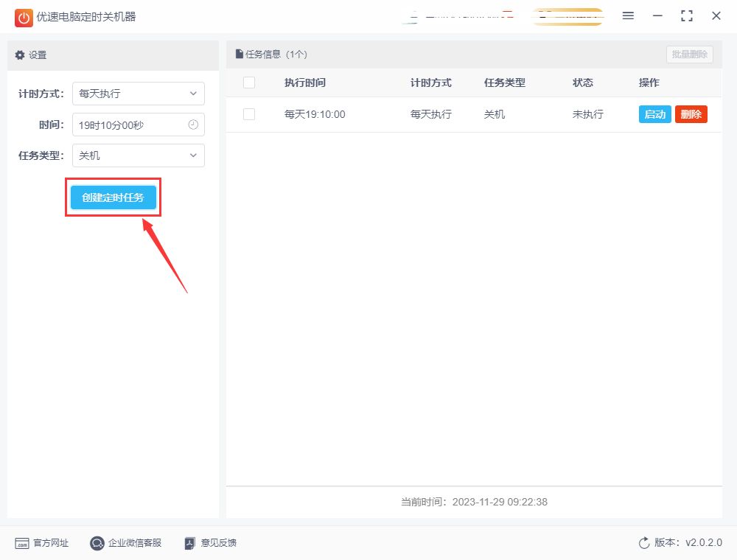Click the 关机 cell in the task row

tap(495, 114)
